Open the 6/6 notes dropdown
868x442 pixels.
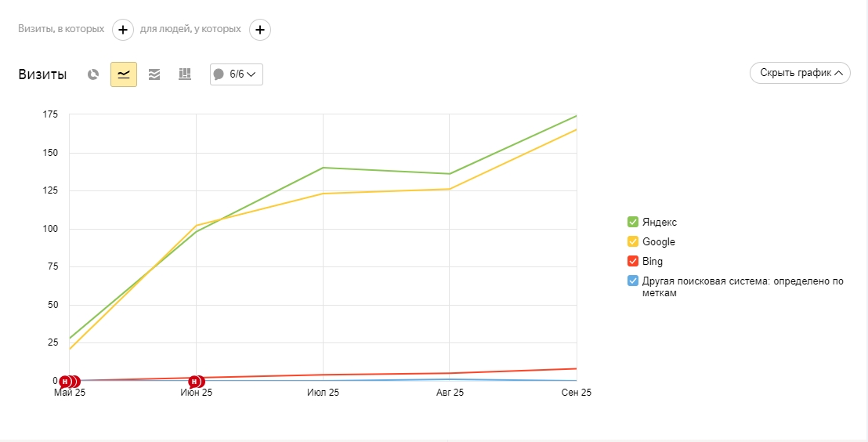(x=237, y=74)
